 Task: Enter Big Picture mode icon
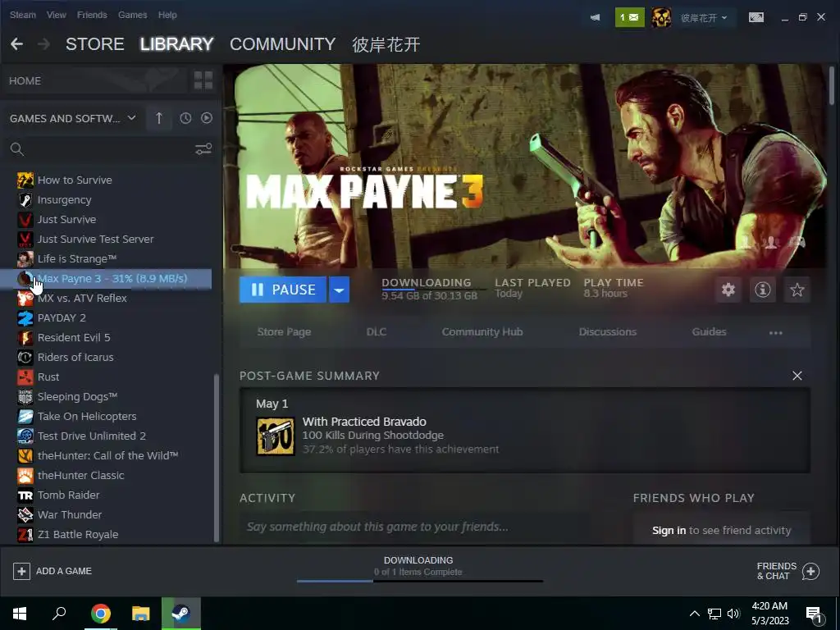(756, 18)
